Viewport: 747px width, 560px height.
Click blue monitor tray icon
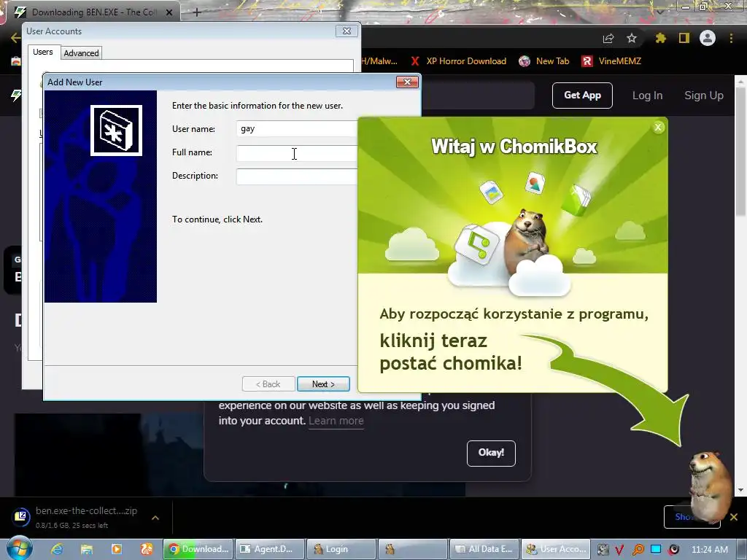tap(656, 549)
